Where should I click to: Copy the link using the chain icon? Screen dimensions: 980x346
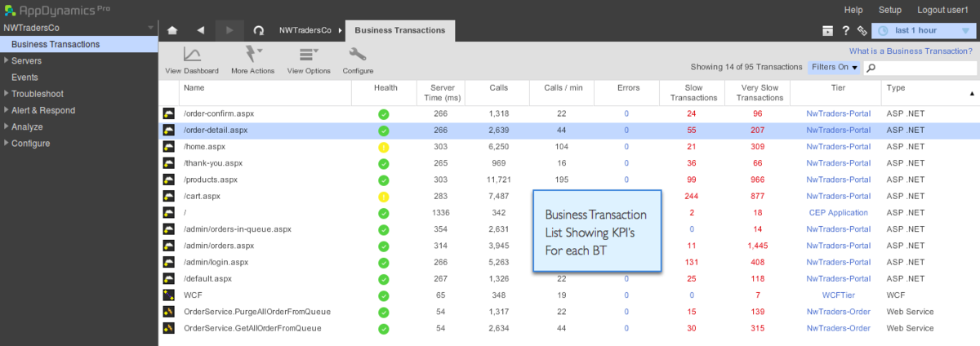[x=862, y=30]
